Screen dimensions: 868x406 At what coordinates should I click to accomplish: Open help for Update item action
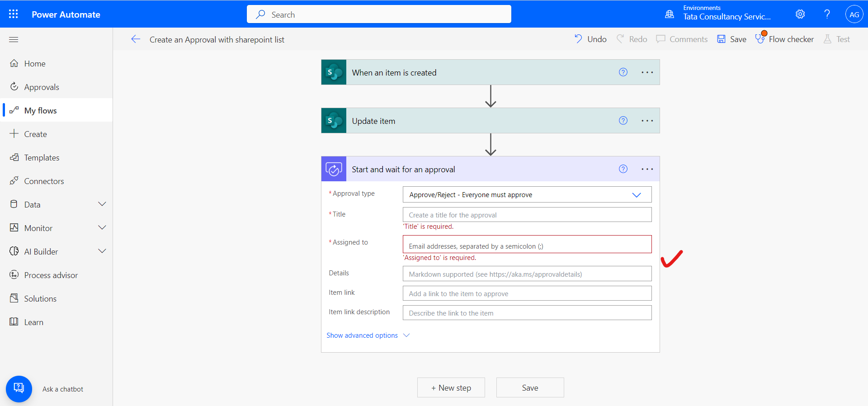tap(623, 121)
